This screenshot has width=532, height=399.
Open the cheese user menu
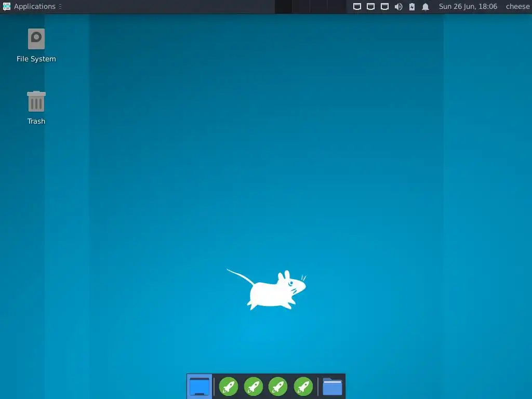(x=517, y=6)
